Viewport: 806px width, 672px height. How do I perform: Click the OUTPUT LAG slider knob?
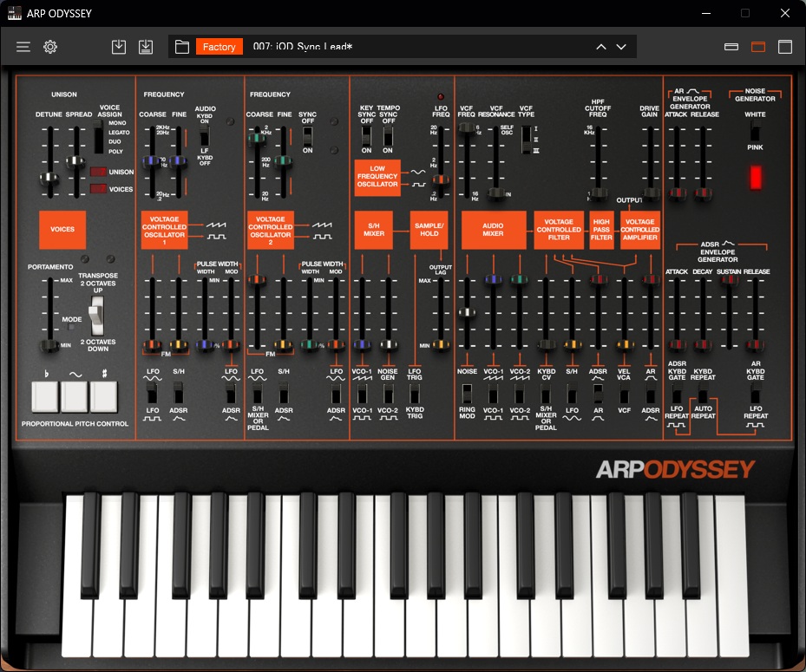(x=441, y=345)
